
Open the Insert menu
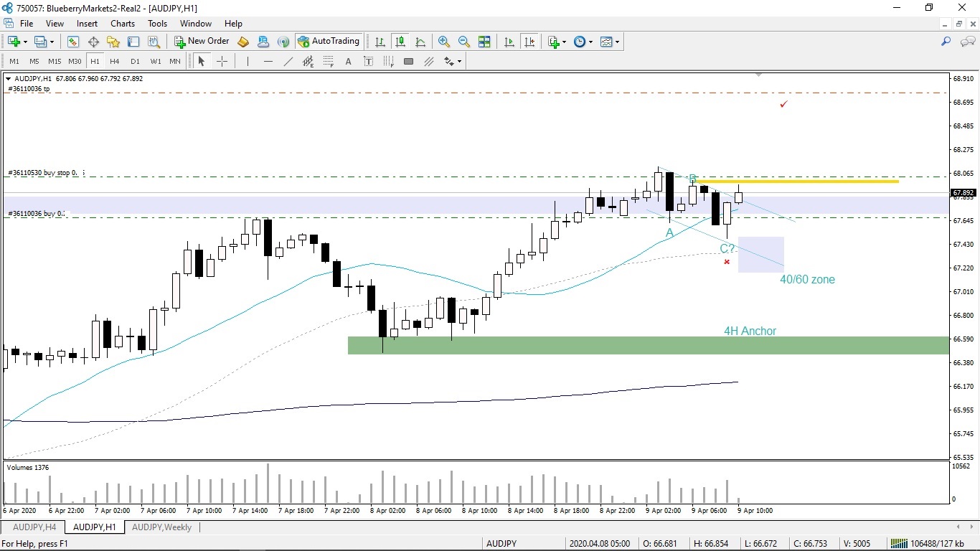coord(88,24)
